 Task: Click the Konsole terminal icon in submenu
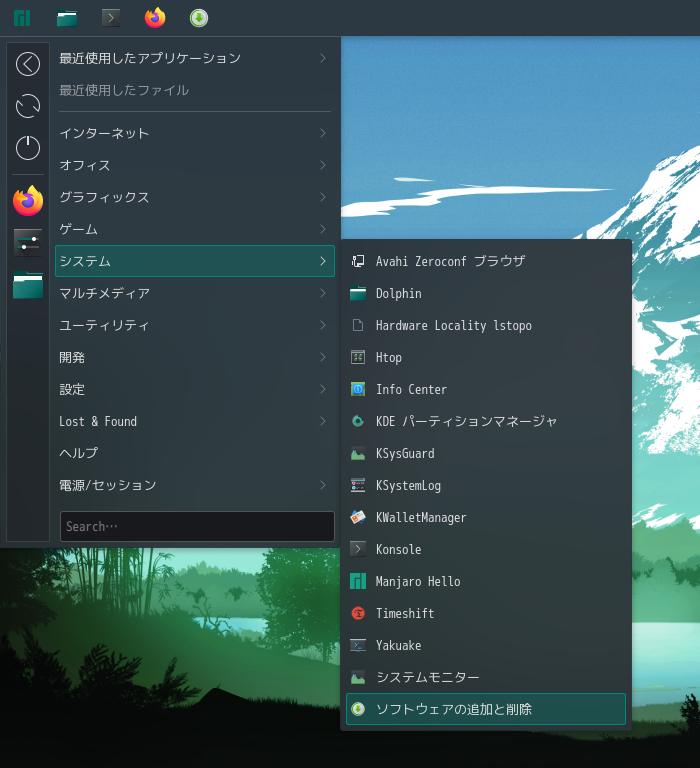(x=358, y=549)
